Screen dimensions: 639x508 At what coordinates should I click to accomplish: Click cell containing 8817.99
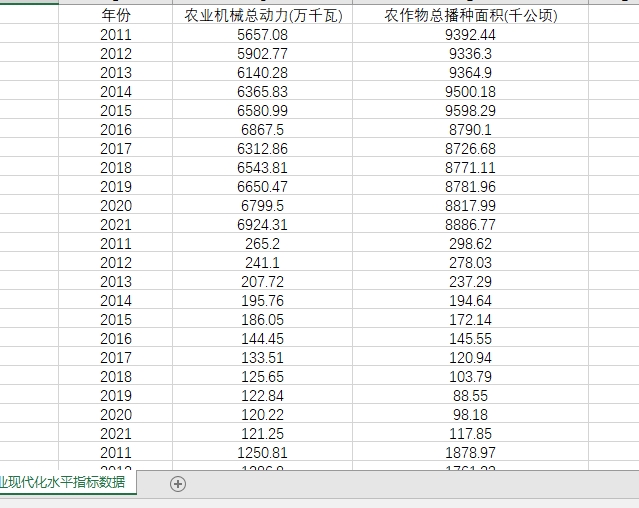[x=470, y=206]
